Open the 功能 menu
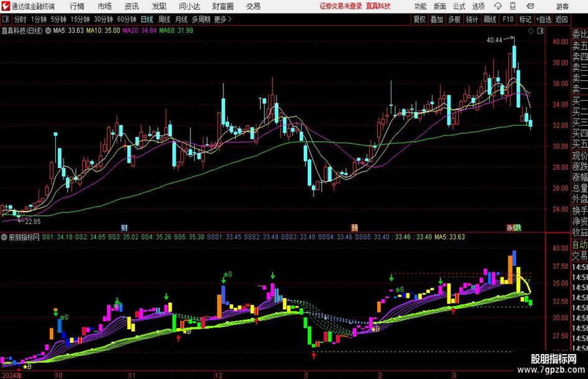Image resolution: width=588 pixels, height=379 pixels. click(421, 6)
